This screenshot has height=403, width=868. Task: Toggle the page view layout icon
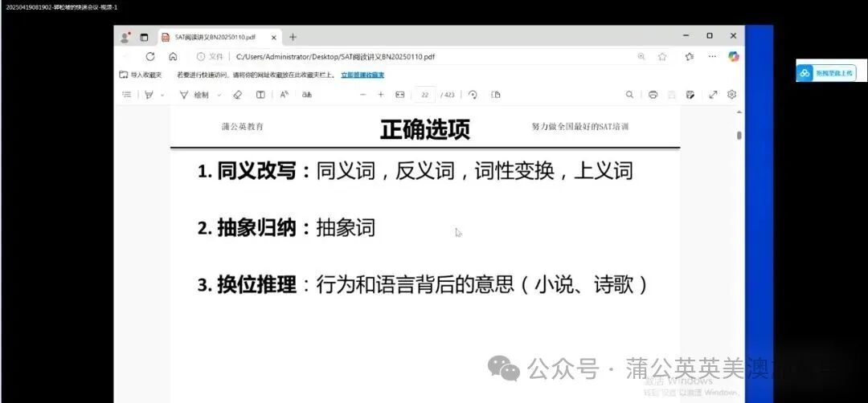tap(495, 95)
